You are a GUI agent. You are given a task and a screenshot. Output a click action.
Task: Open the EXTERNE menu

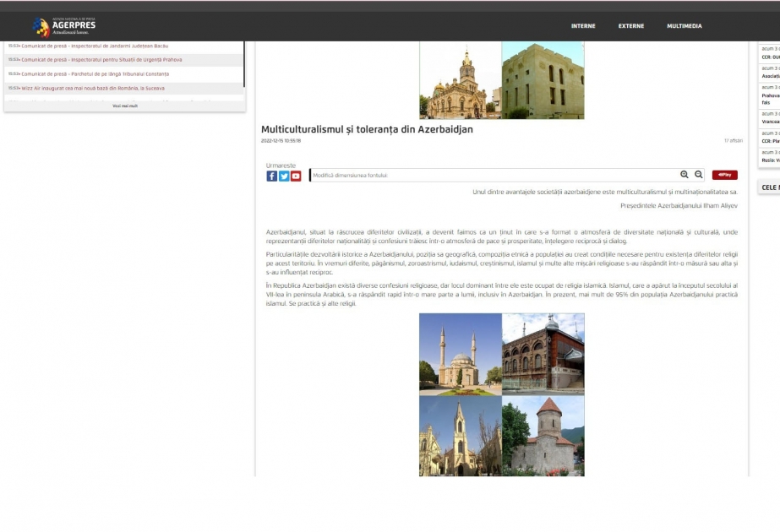tap(631, 26)
